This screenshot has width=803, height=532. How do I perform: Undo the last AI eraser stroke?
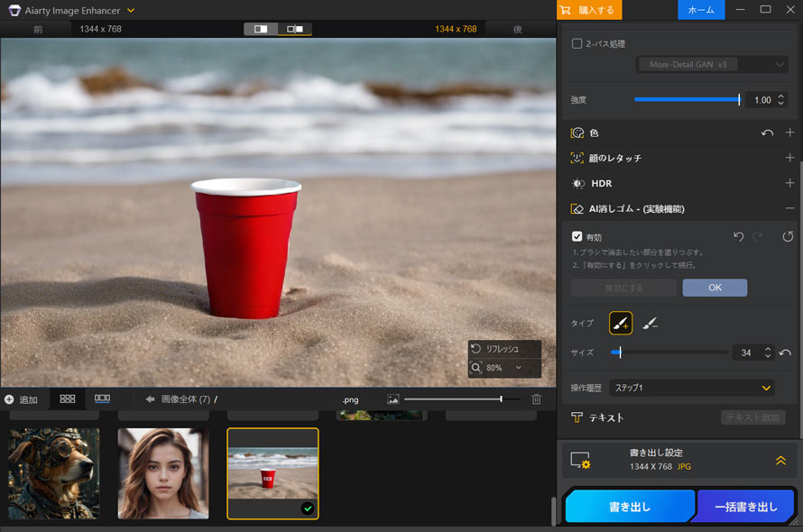point(738,236)
